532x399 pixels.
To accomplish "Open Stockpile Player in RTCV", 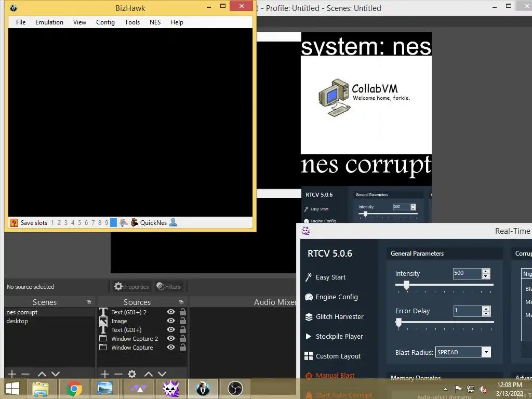I will (334, 336).
